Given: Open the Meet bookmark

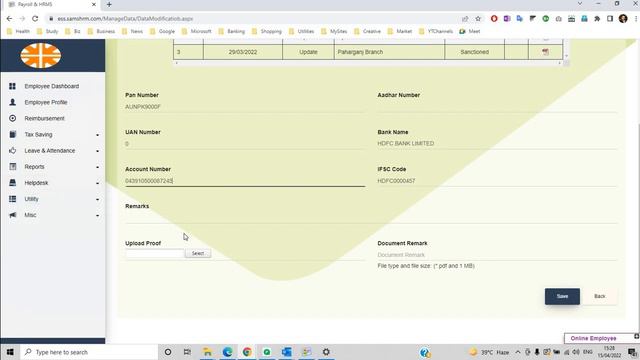Looking at the screenshot, I should coord(470,31).
